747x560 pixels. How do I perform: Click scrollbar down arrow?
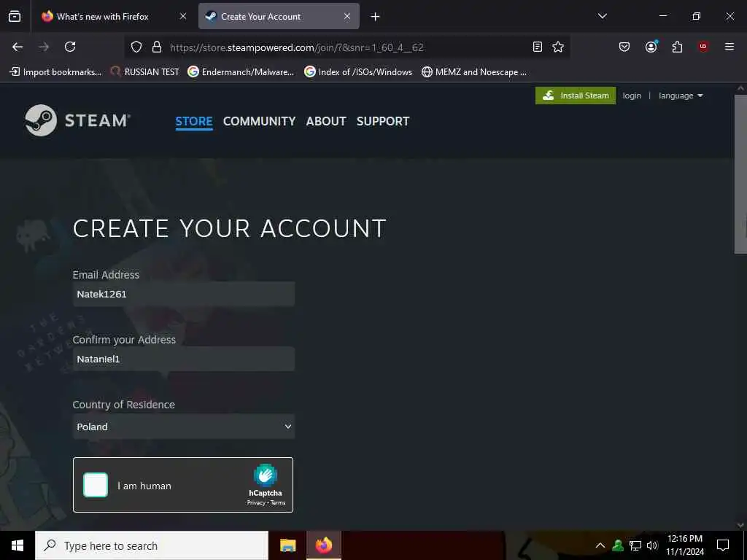[740, 525]
